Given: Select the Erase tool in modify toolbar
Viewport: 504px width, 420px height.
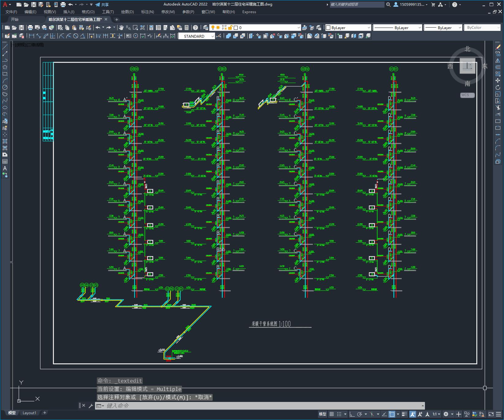Looking at the screenshot, I should pos(498,47).
